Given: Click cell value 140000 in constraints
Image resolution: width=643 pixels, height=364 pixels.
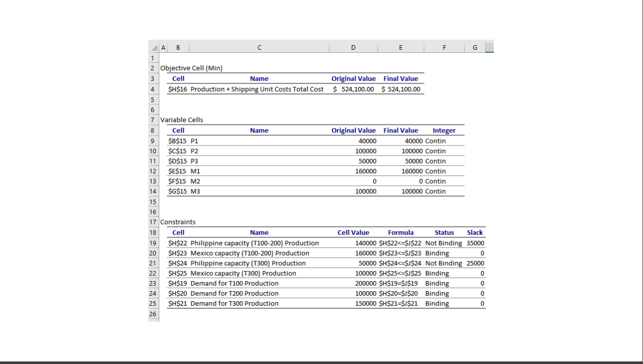Looking at the screenshot, I should click(366, 243).
